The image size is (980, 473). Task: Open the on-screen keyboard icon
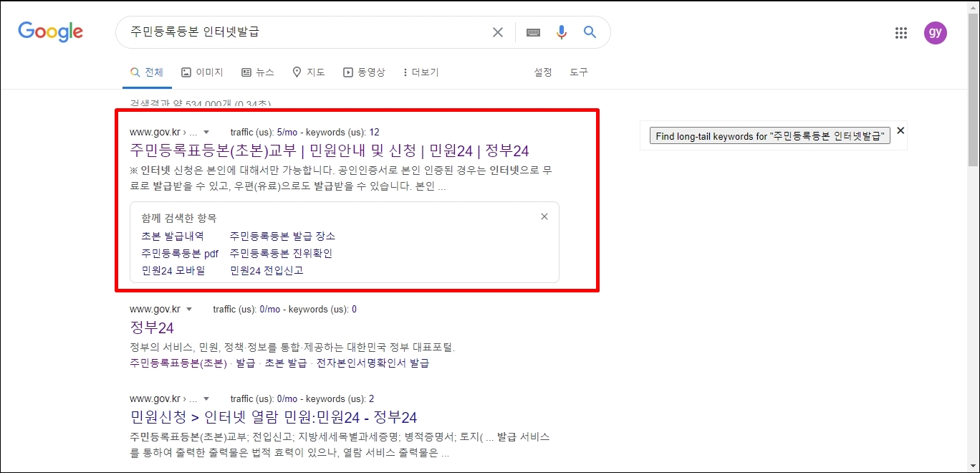(x=533, y=32)
